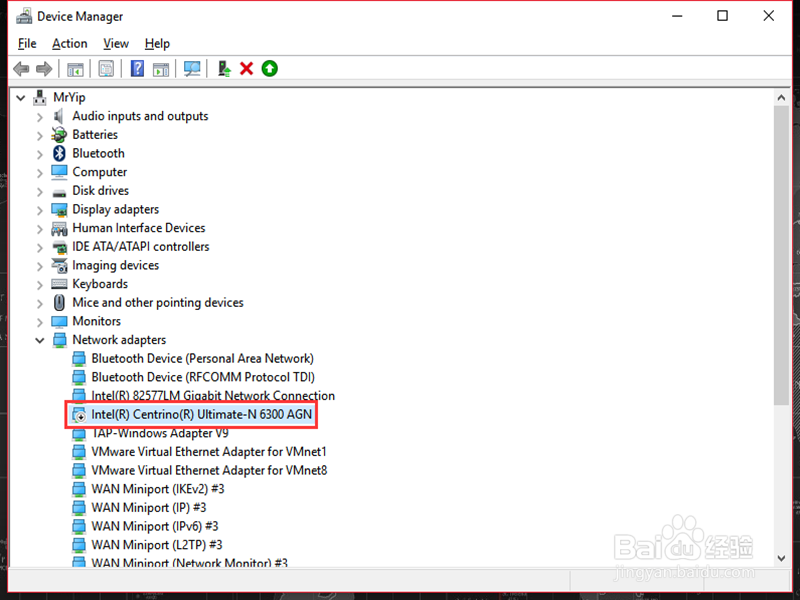Maximize the Device Manager window
This screenshot has height=600, width=800.
(x=722, y=16)
